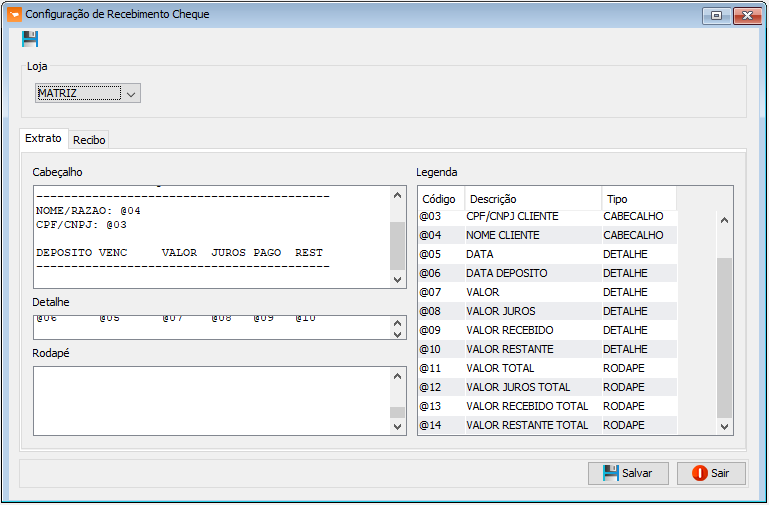Click the Legenda list scrollbar thumb

coord(724,337)
